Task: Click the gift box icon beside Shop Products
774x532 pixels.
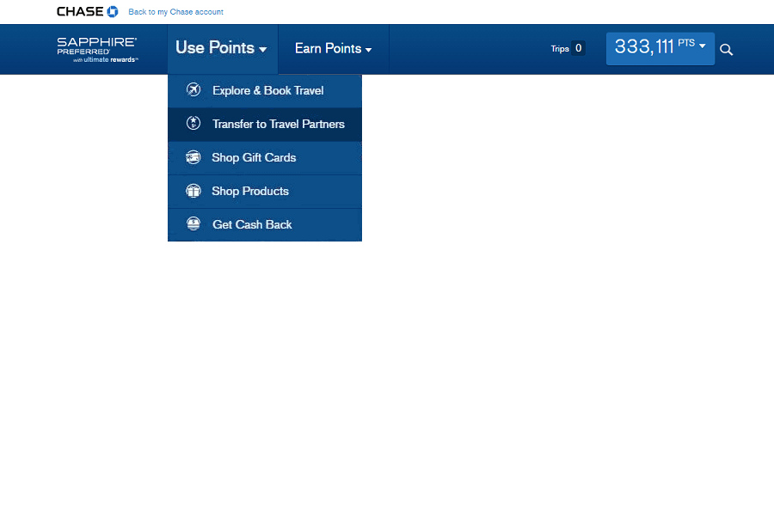Action: tap(193, 191)
